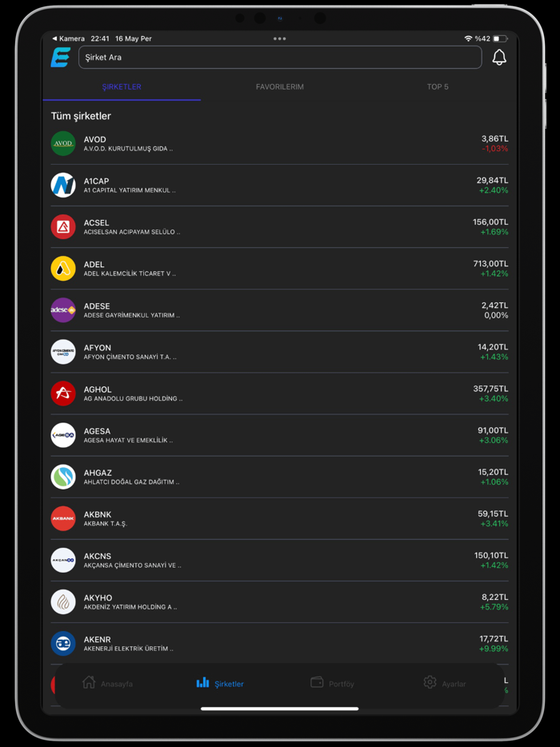This screenshot has height=747, width=560.
Task: Switch to the FAVORİLERİM tab
Action: [x=279, y=87]
